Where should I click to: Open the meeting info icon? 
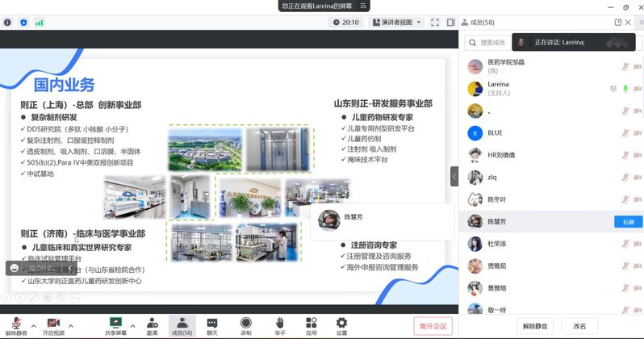point(7,23)
